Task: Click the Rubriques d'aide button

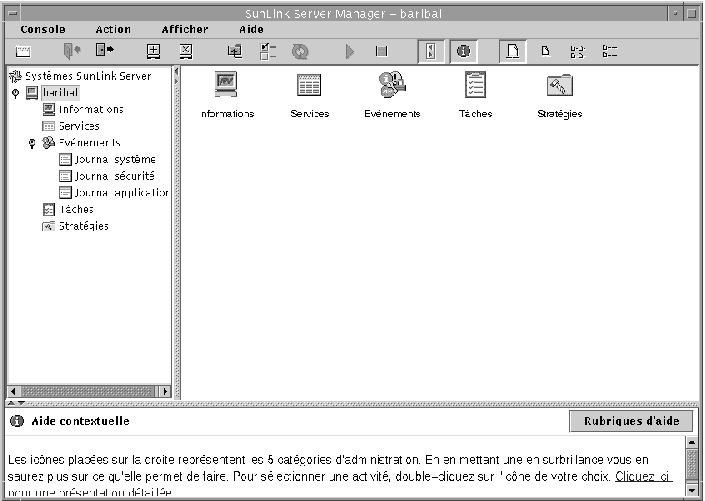Action: 631,421
